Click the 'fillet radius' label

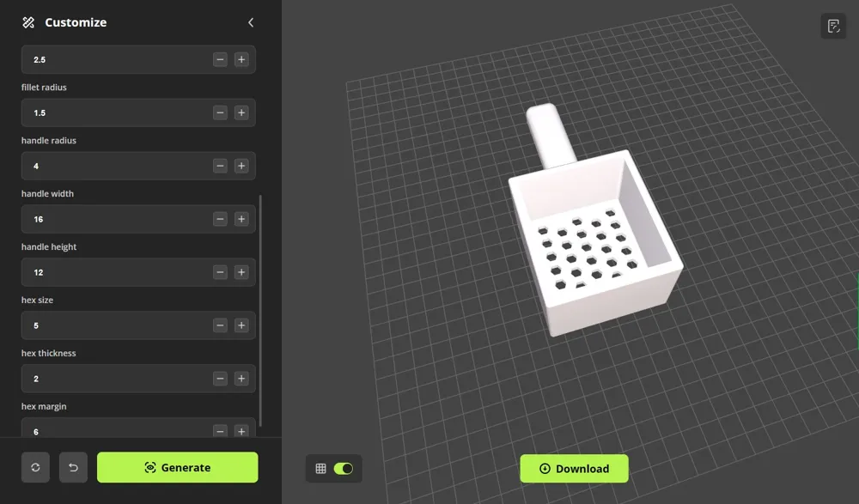(44, 88)
